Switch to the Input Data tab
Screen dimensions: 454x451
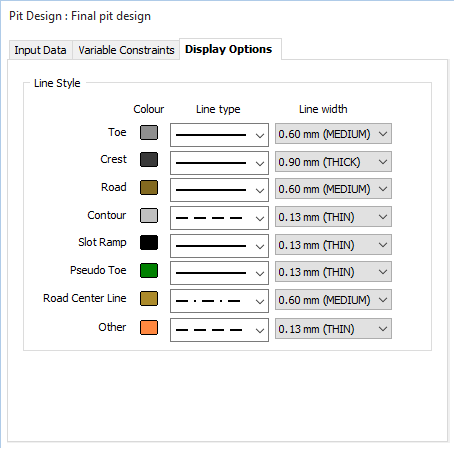40,50
